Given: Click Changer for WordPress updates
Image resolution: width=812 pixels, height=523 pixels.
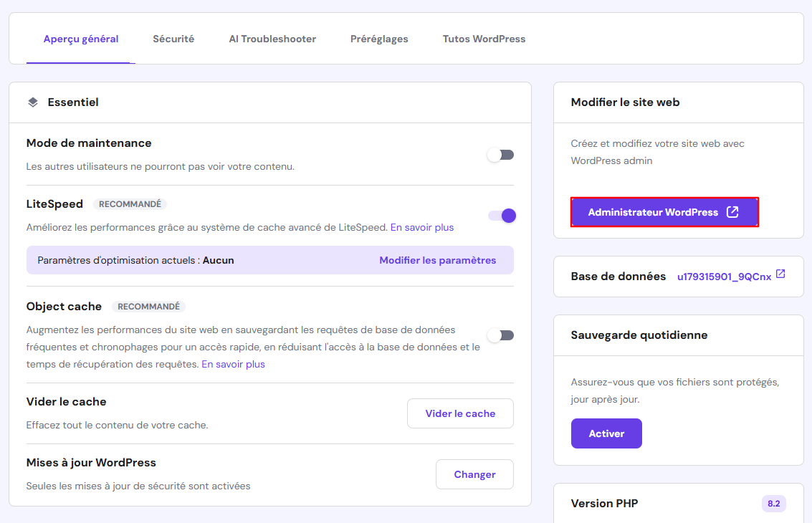Looking at the screenshot, I should pos(474,474).
